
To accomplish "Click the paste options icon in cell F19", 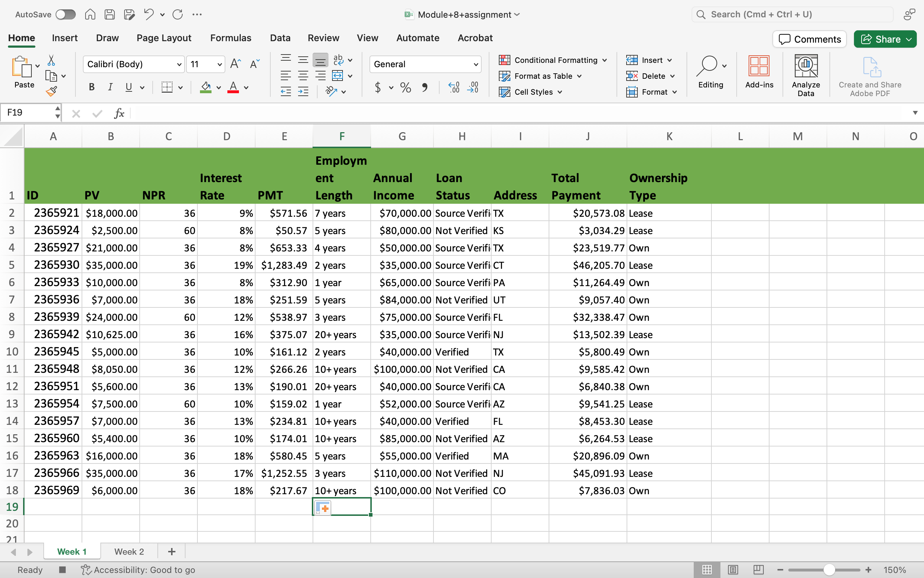I will click(323, 508).
